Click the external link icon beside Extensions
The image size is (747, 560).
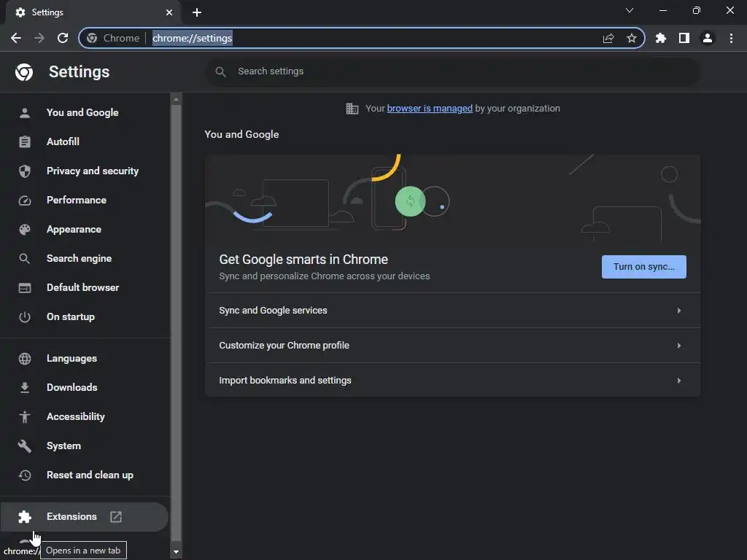[x=116, y=517]
